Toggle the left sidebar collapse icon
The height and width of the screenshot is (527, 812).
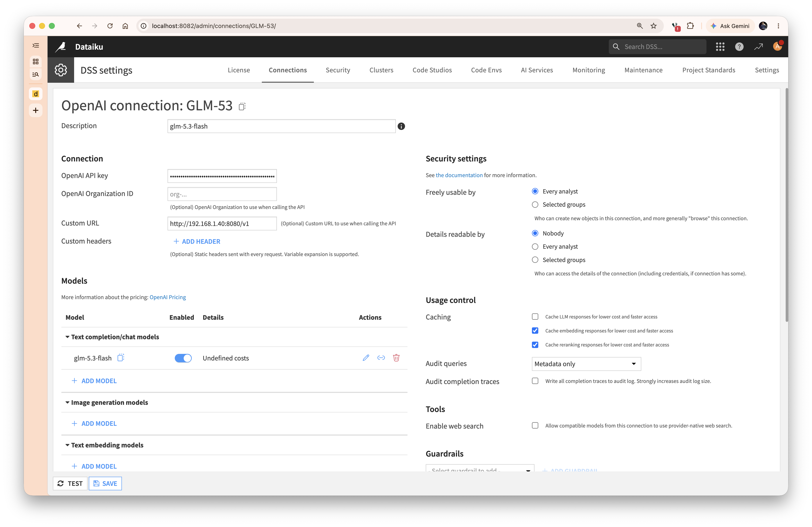pyautogui.click(x=35, y=45)
